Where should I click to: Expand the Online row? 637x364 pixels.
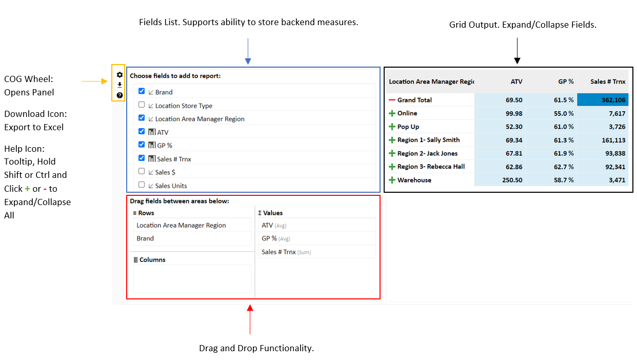point(392,113)
